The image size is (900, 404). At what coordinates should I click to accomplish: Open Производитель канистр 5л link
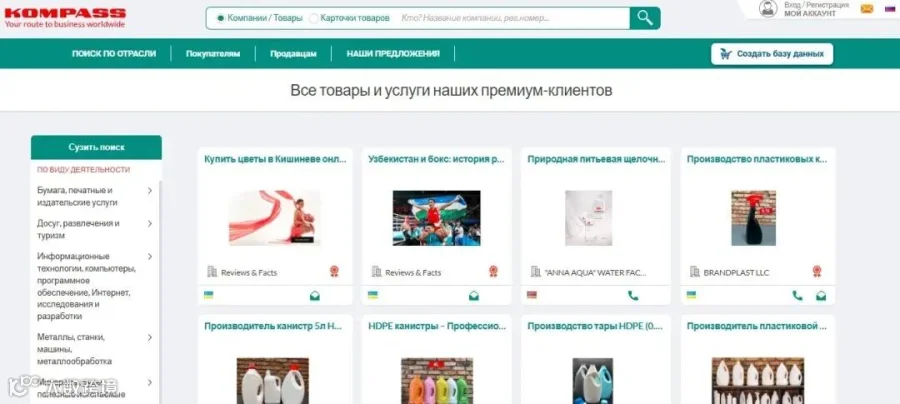(273, 326)
